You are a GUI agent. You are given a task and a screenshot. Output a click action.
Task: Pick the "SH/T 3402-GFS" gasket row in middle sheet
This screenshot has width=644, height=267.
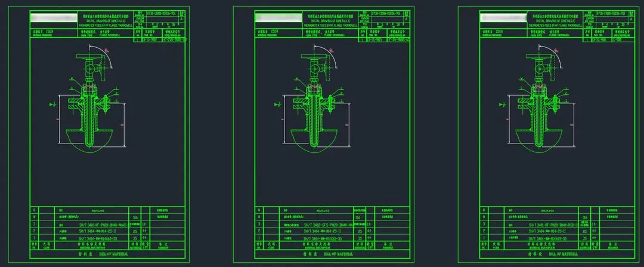(x=332, y=225)
